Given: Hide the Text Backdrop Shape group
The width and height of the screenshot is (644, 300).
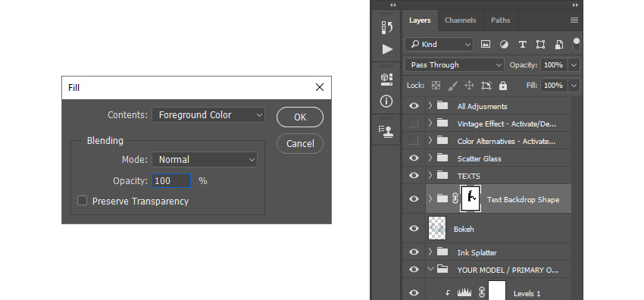Looking at the screenshot, I should [x=414, y=198].
